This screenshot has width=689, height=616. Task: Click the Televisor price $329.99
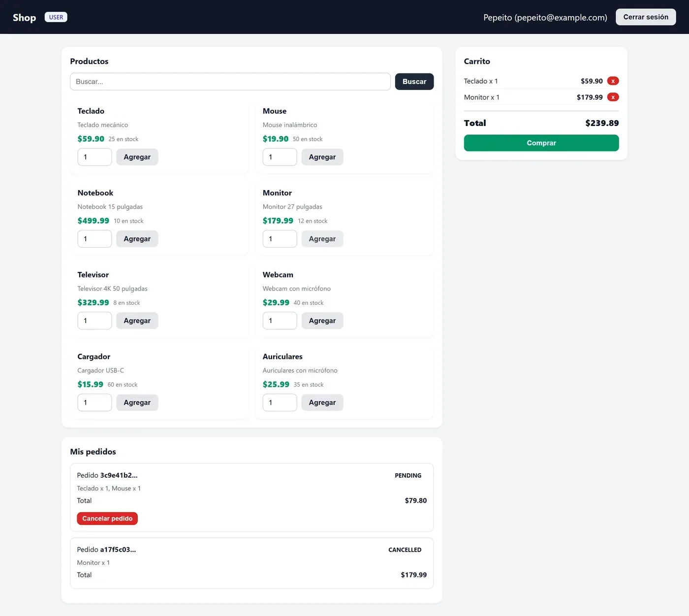coord(93,302)
